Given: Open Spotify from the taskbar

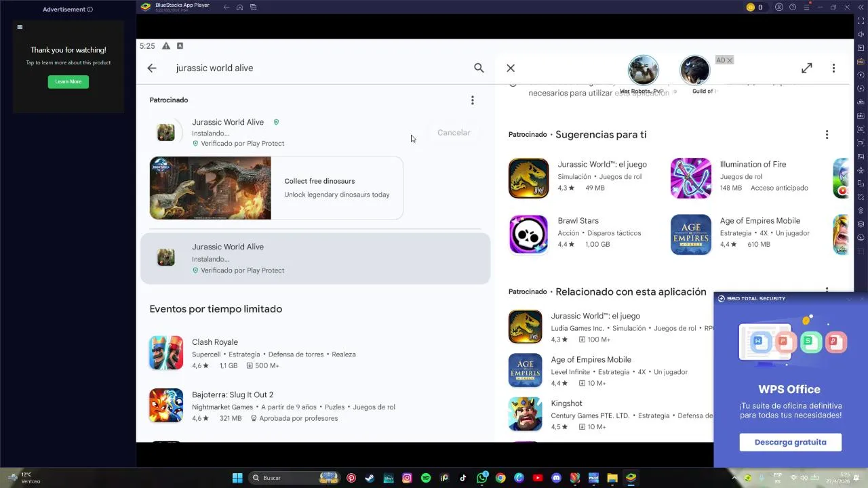Looking at the screenshot, I should pyautogui.click(x=426, y=478).
